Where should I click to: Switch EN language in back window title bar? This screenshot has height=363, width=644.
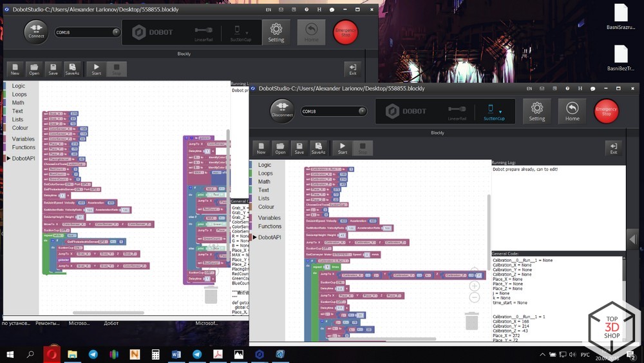[x=268, y=10]
